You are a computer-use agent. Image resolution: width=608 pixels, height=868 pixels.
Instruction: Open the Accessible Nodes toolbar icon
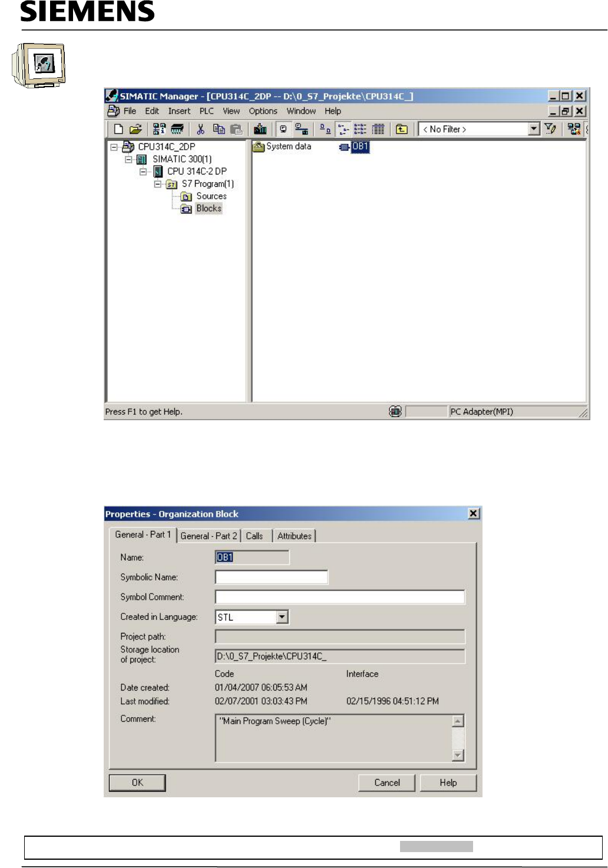[x=159, y=129]
